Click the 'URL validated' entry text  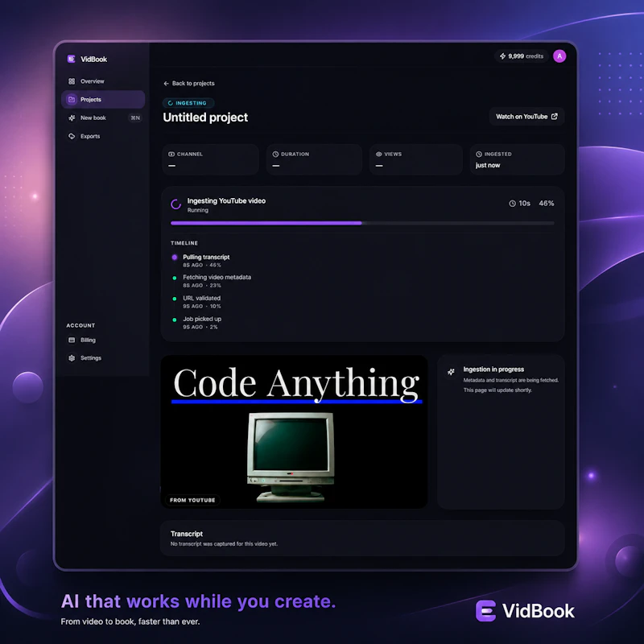click(202, 298)
